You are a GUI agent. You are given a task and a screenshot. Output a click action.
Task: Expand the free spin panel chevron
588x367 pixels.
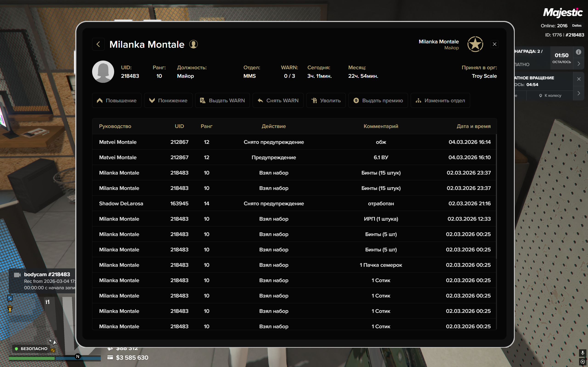point(579,93)
